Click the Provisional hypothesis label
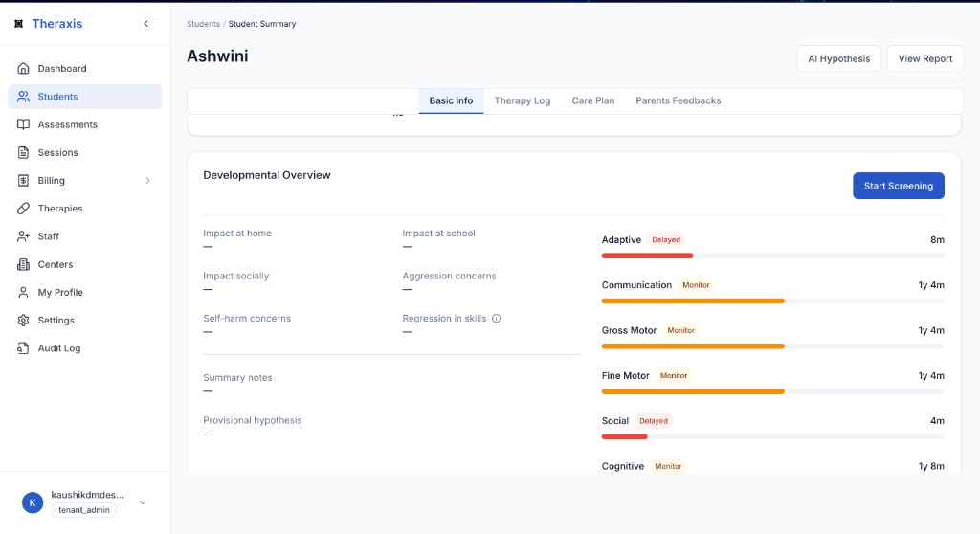The image size is (980, 534). click(253, 420)
